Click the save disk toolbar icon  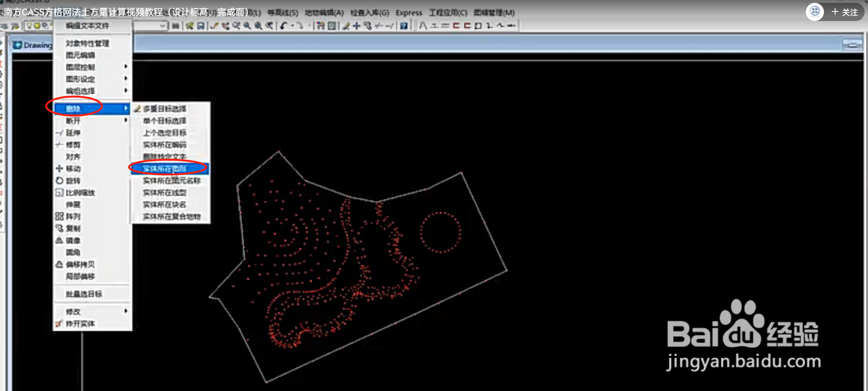pyautogui.click(x=201, y=26)
